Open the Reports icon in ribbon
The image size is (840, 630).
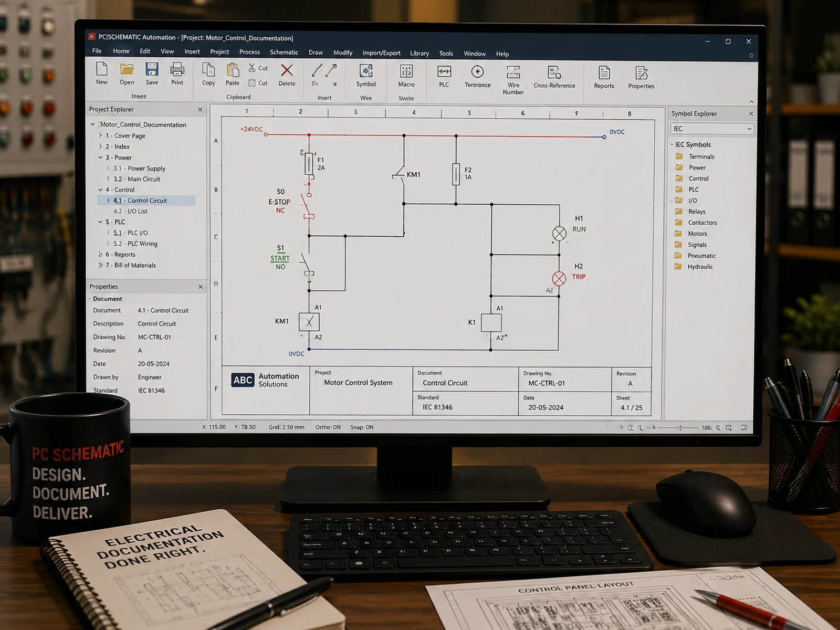coord(604,72)
